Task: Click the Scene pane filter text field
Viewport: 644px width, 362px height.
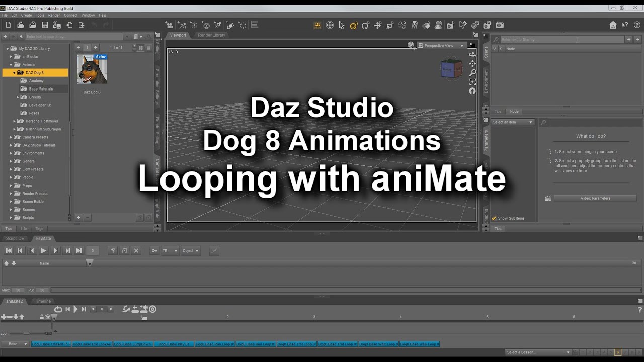Action: pos(562,39)
